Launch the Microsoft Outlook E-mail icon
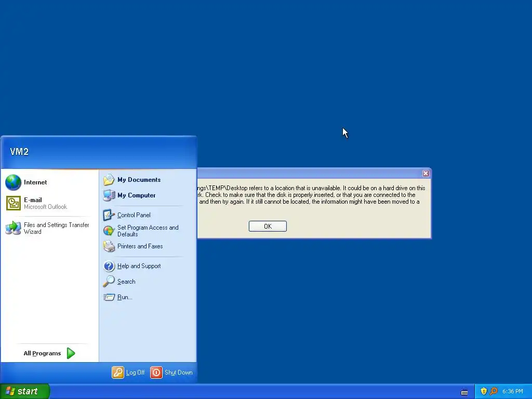The width and height of the screenshot is (532, 399). pyautogui.click(x=13, y=203)
